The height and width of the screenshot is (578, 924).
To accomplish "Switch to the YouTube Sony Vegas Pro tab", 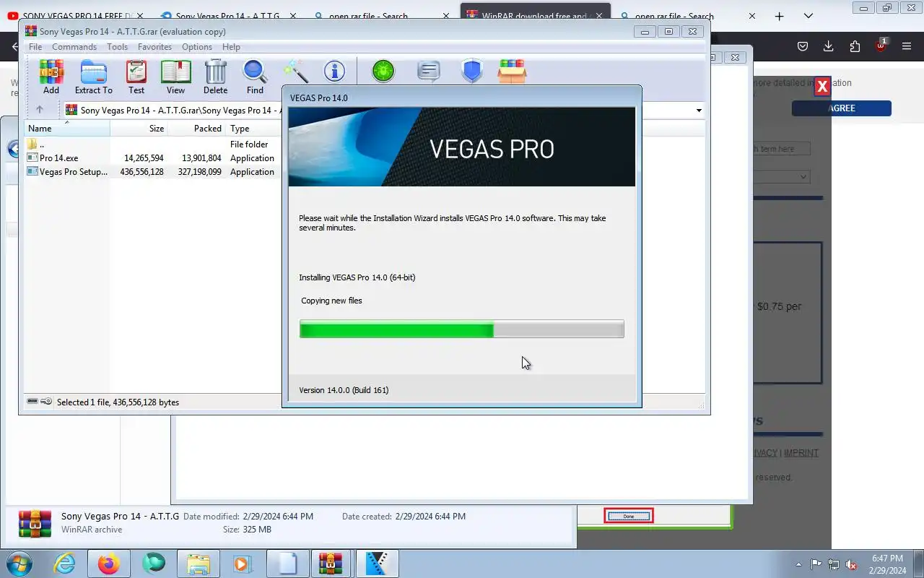I will click(76, 16).
